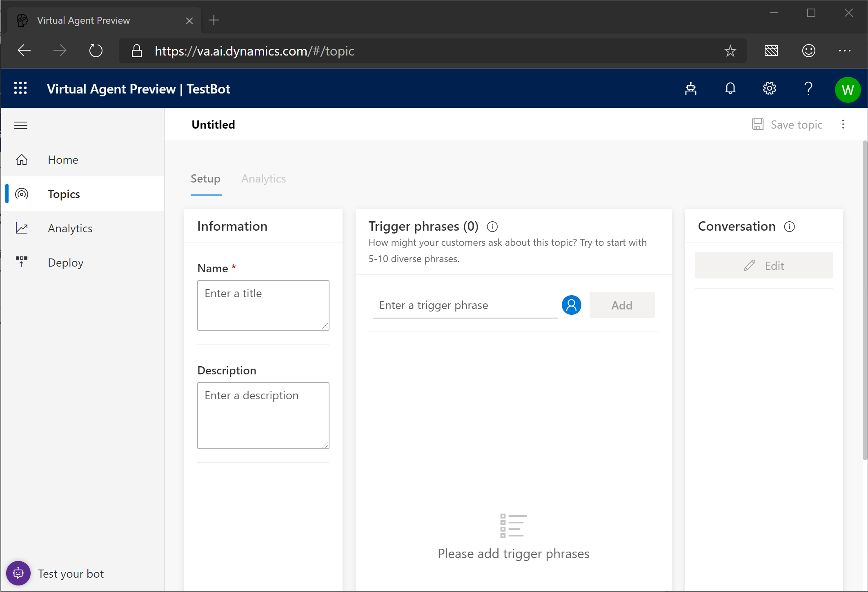Open the app launcher waffle icon

coord(20,88)
